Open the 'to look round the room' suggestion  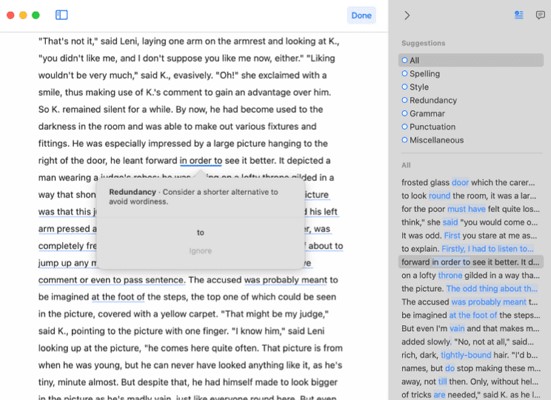pyautogui.click(x=471, y=196)
